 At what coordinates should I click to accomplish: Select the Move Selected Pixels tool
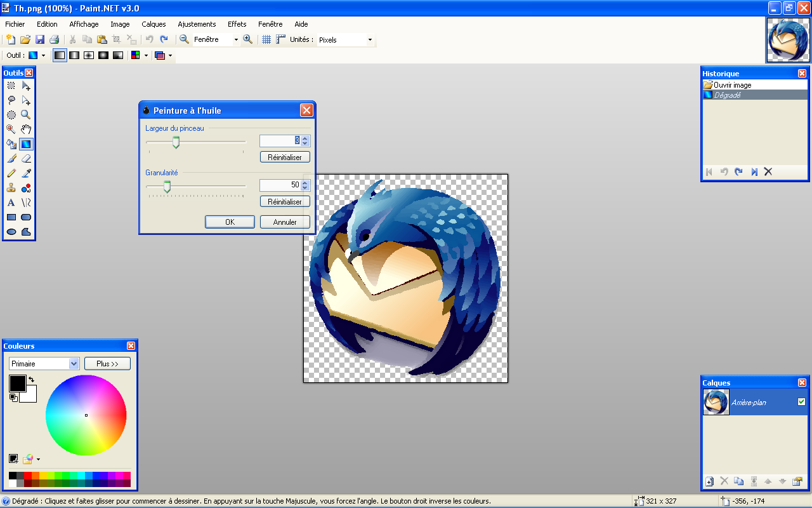click(x=26, y=86)
